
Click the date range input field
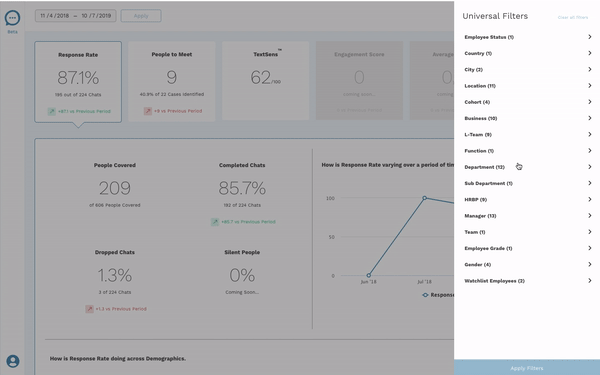pos(76,16)
